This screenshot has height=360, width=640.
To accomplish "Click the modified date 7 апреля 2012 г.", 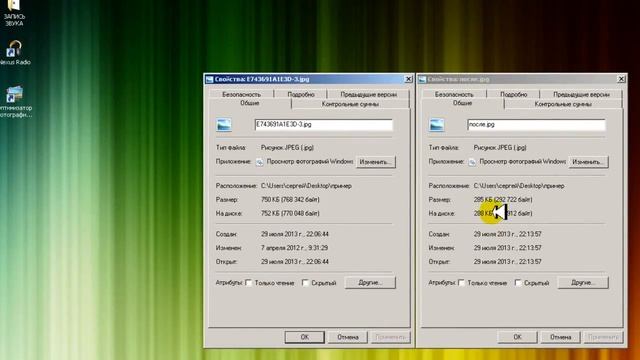I will click(x=294, y=248).
